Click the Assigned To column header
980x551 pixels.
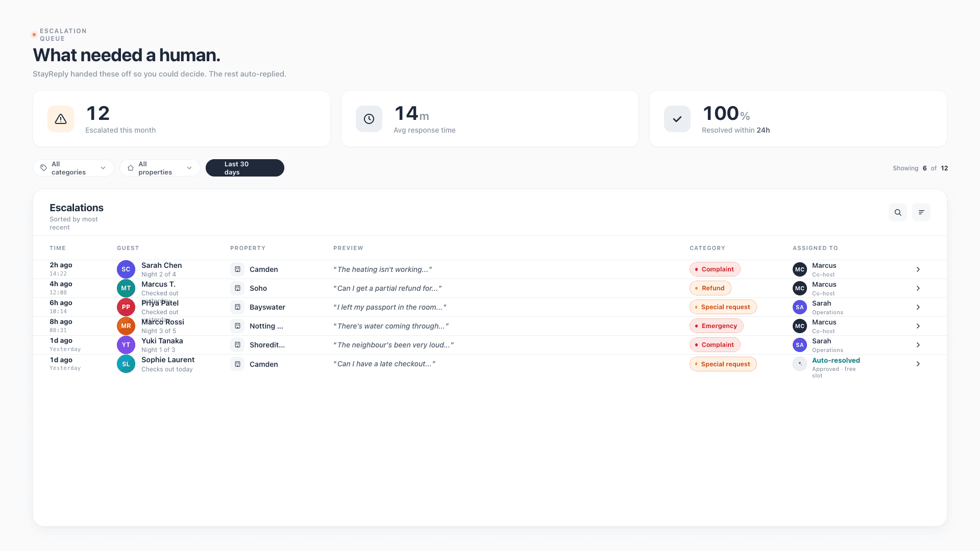pyautogui.click(x=815, y=248)
